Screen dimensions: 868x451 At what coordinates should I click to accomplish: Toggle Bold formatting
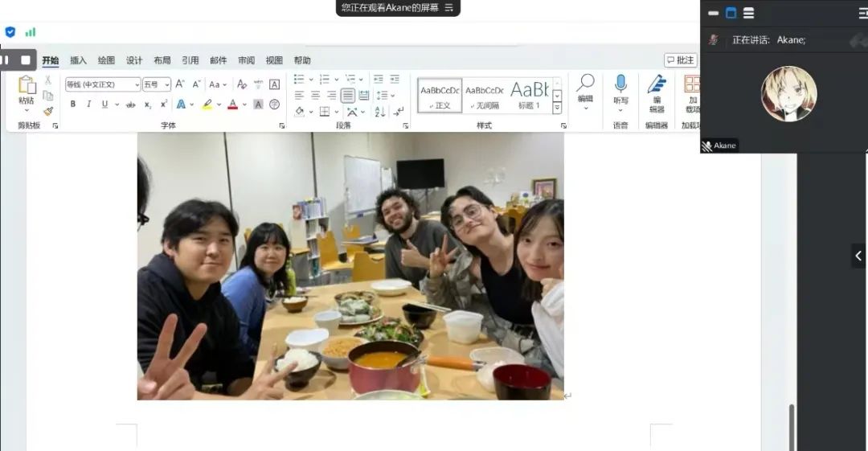(x=73, y=105)
